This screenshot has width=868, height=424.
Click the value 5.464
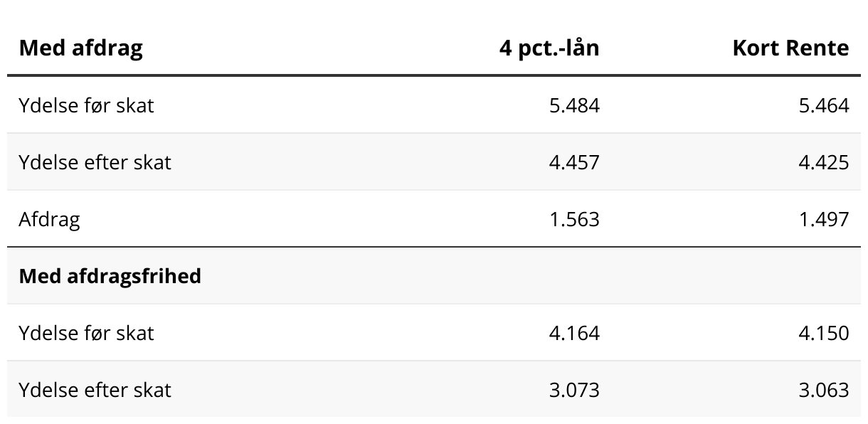824,105
